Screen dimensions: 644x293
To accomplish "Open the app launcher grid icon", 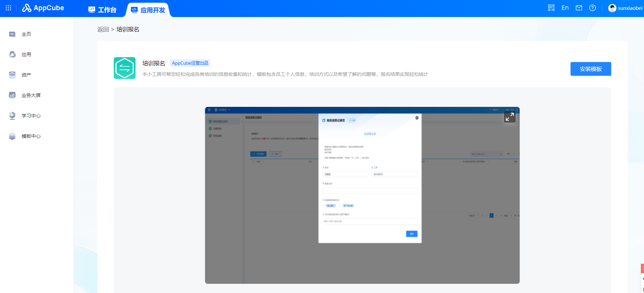I will coord(9,8).
